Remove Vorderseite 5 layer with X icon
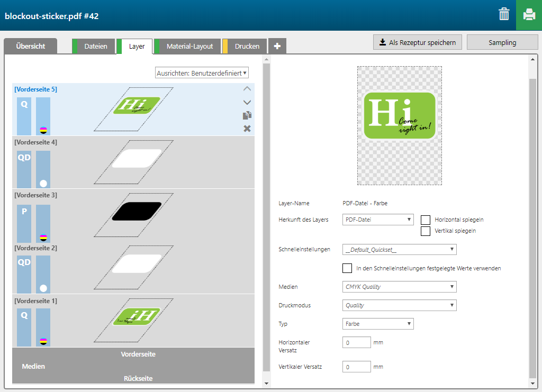This screenshot has height=392, width=542. click(247, 129)
